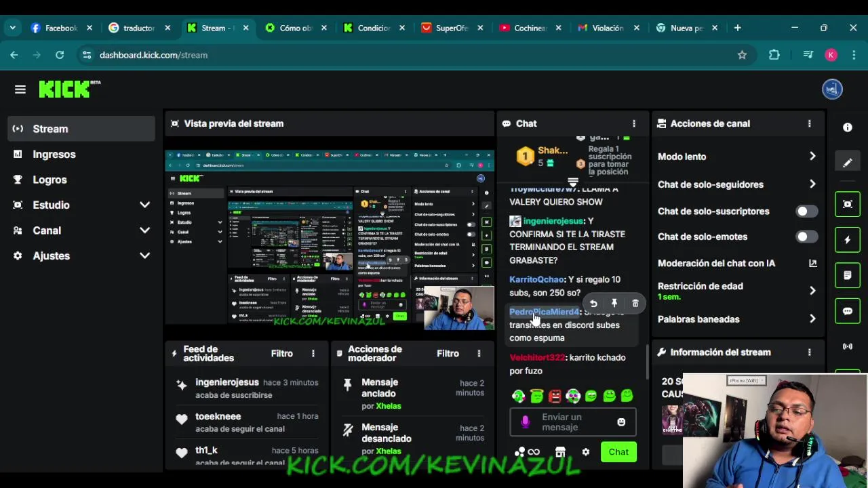Open the info icon in right sidebar

(848, 127)
